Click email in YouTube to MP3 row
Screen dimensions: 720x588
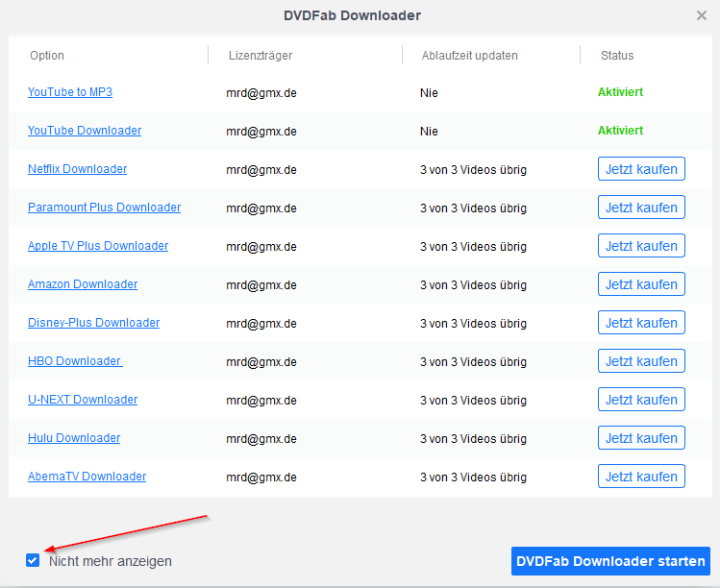(x=261, y=93)
